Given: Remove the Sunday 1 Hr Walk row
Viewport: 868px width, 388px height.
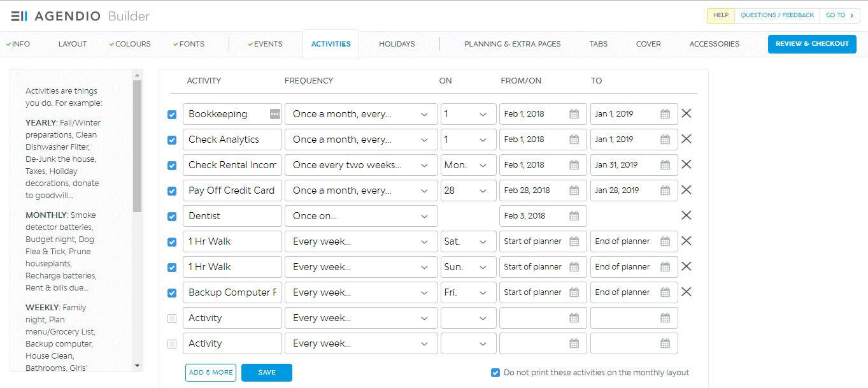Looking at the screenshot, I should tap(686, 266).
